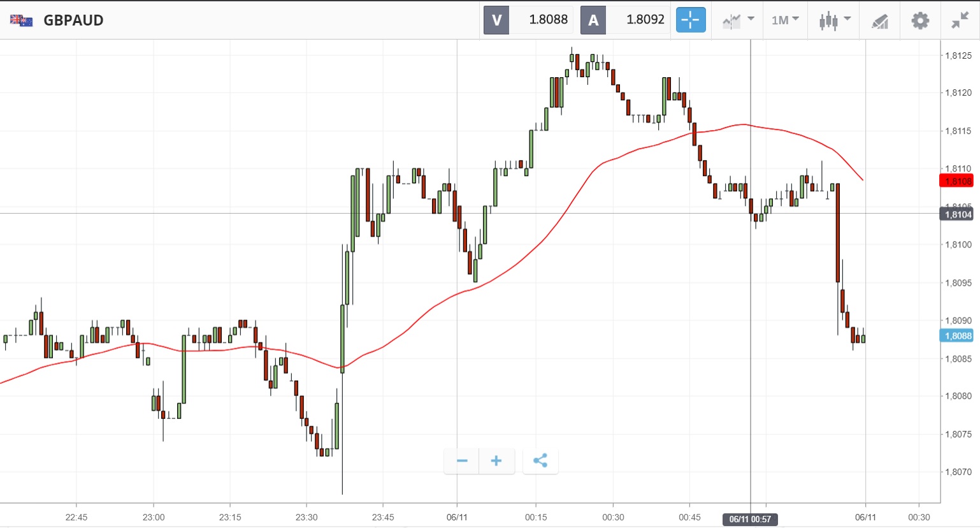Click the 23:30 time axis label

(x=306, y=517)
